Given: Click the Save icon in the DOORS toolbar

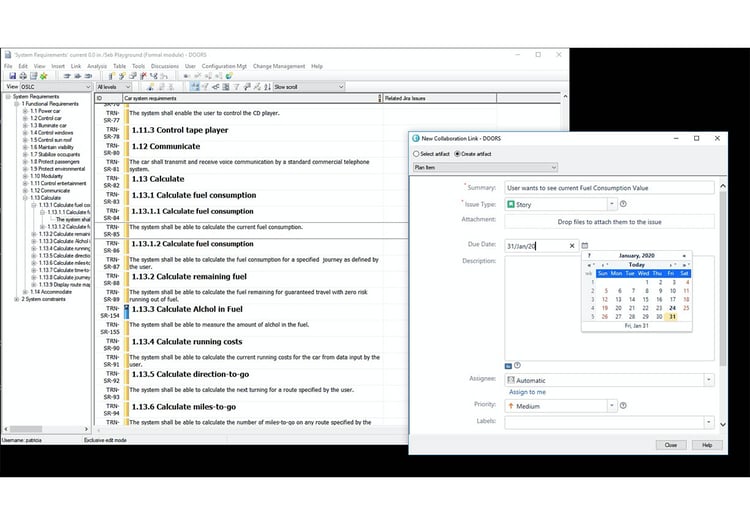Looking at the screenshot, I should tap(12, 76).
